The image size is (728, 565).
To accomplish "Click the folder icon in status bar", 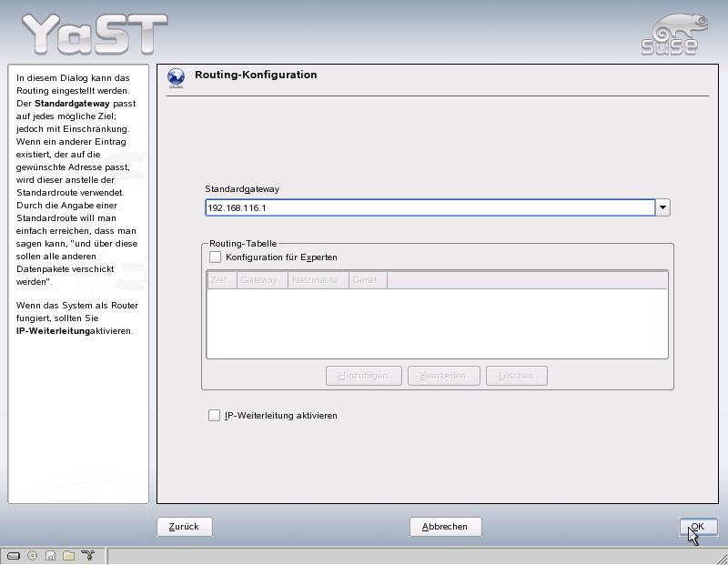I will pos(68,555).
